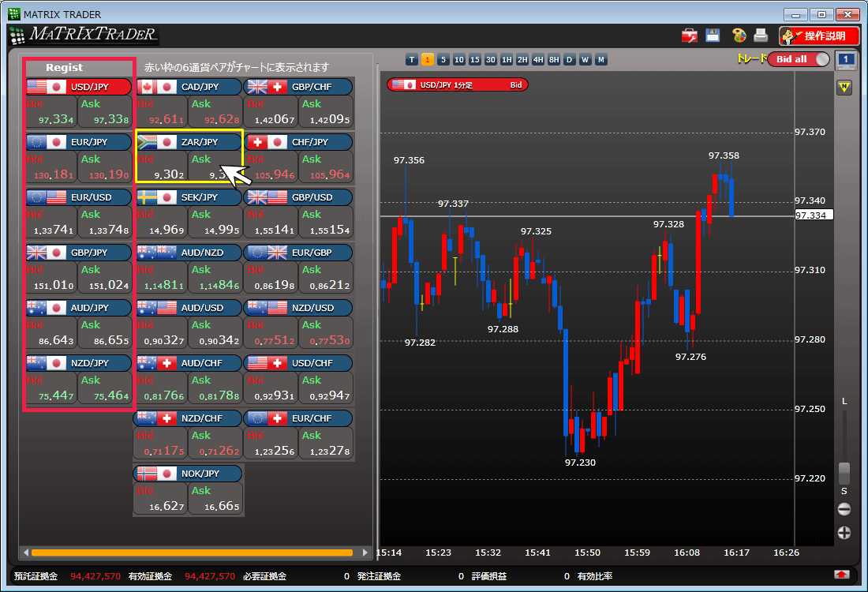Toggle the Bid all switch

point(799,59)
